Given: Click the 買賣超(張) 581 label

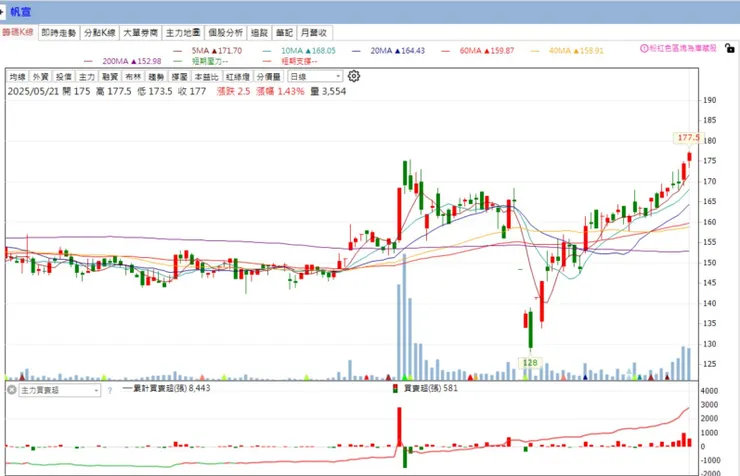Looking at the screenshot, I should (x=431, y=388).
